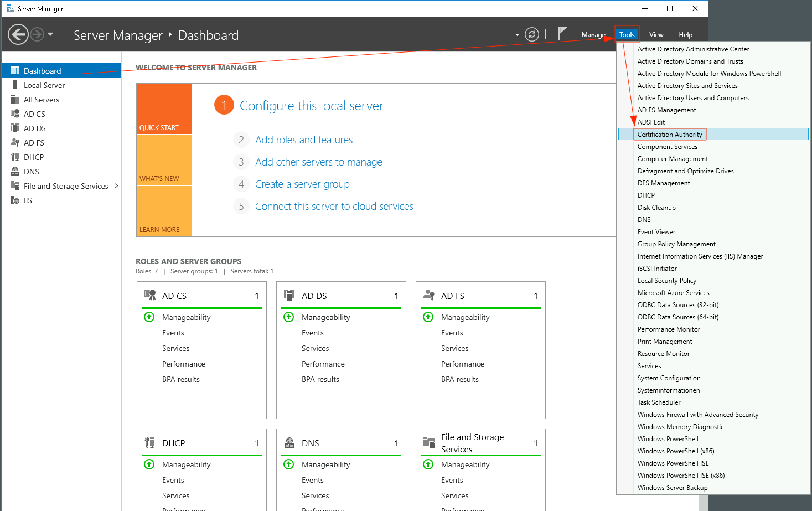Open the View menu
The image size is (812, 511).
click(656, 34)
